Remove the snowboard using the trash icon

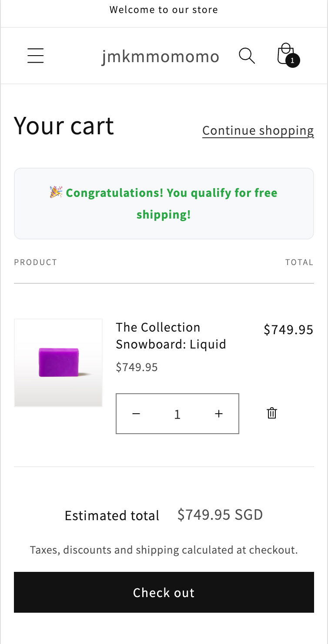click(272, 413)
